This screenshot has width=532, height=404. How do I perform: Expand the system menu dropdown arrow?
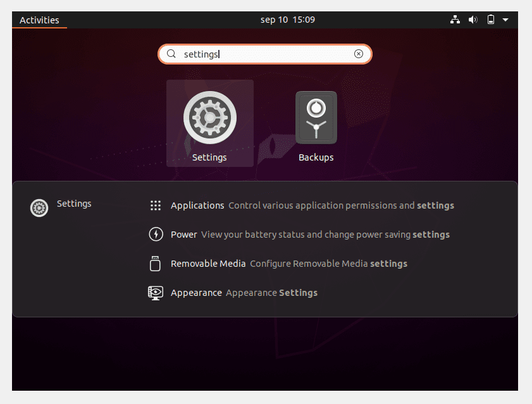coord(505,20)
